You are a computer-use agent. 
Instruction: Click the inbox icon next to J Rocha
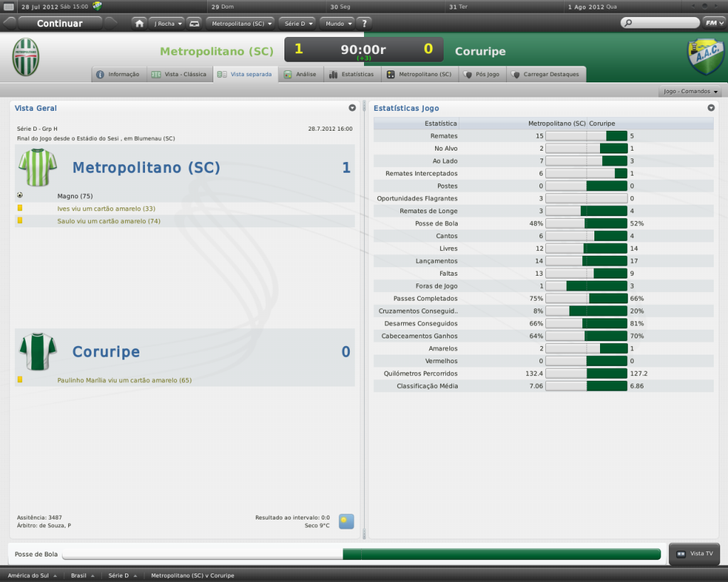coord(194,23)
